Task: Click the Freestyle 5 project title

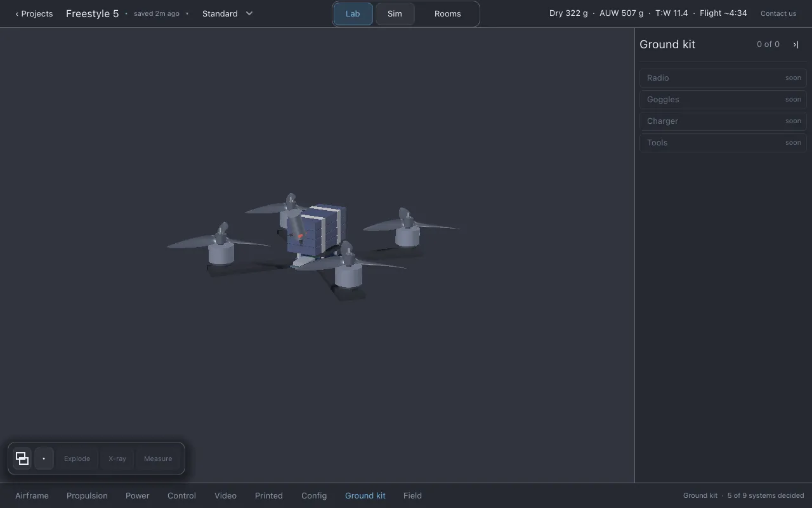Action: click(x=93, y=13)
